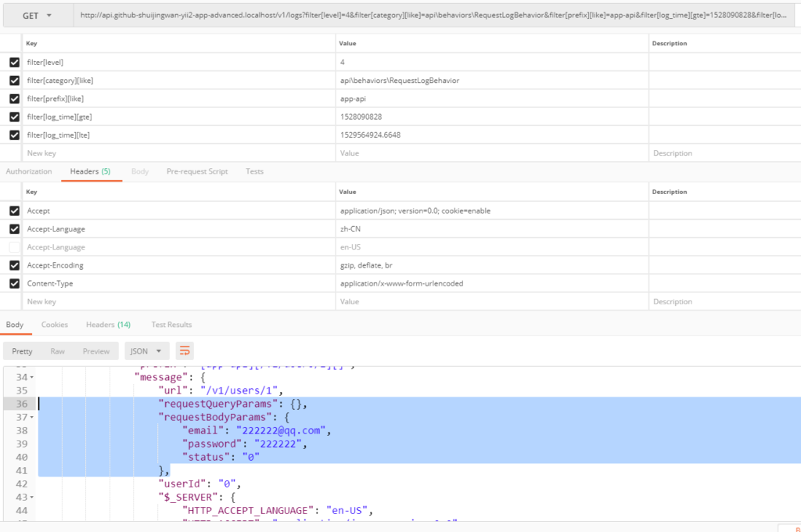Click the request URL input field
The height and width of the screenshot is (532, 801).
[x=433, y=16]
